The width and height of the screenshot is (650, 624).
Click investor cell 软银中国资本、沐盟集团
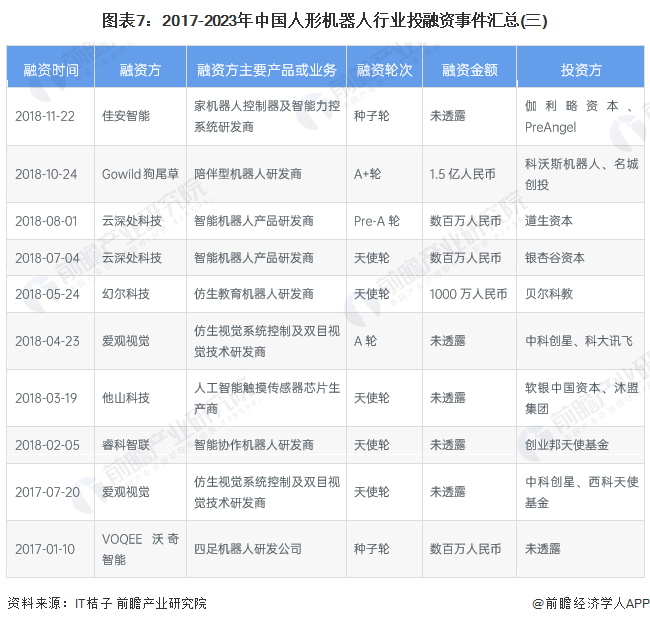click(581, 398)
